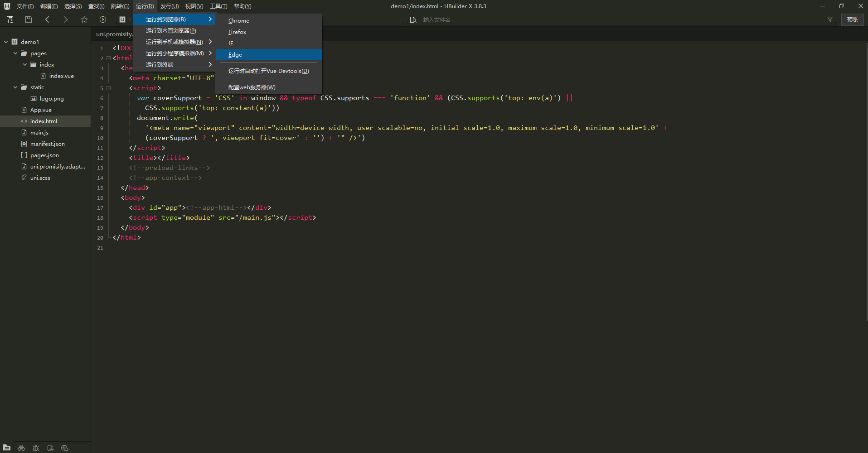
Task: Click the file search icon beside filename input
Action: [413, 19]
